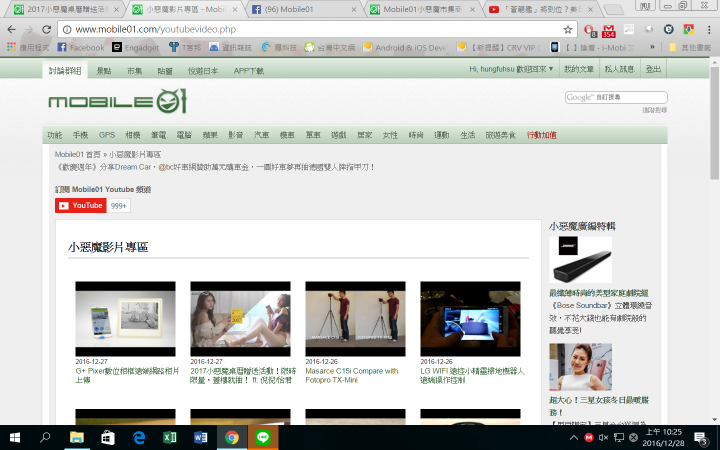Click the muted volume tray icon

[603, 438]
